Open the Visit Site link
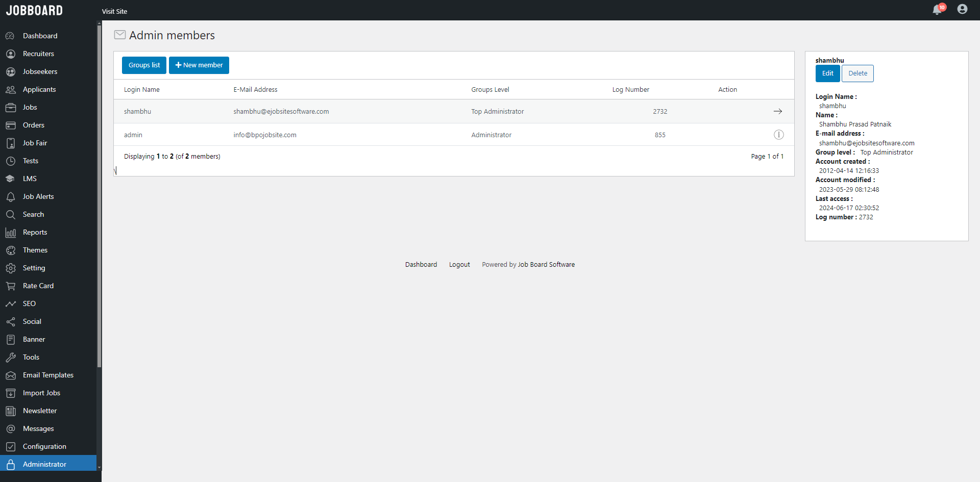 click(x=114, y=11)
